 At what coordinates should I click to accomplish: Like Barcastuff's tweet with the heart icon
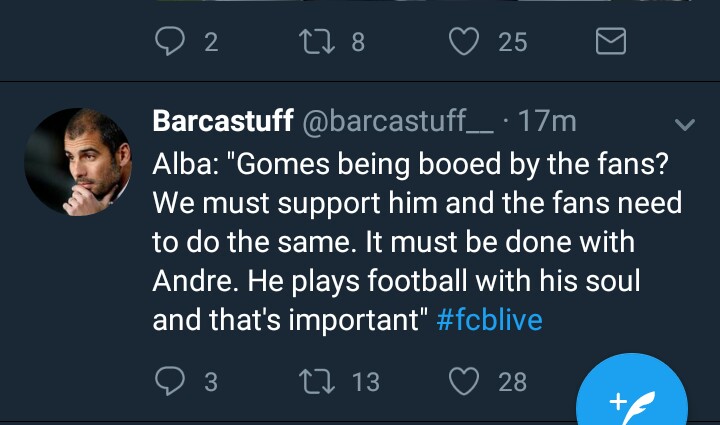(463, 381)
